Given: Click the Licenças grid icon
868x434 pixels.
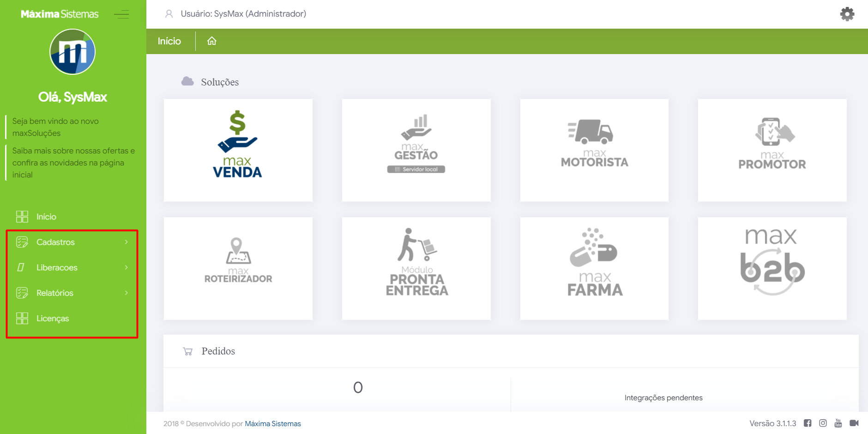Looking at the screenshot, I should point(22,318).
